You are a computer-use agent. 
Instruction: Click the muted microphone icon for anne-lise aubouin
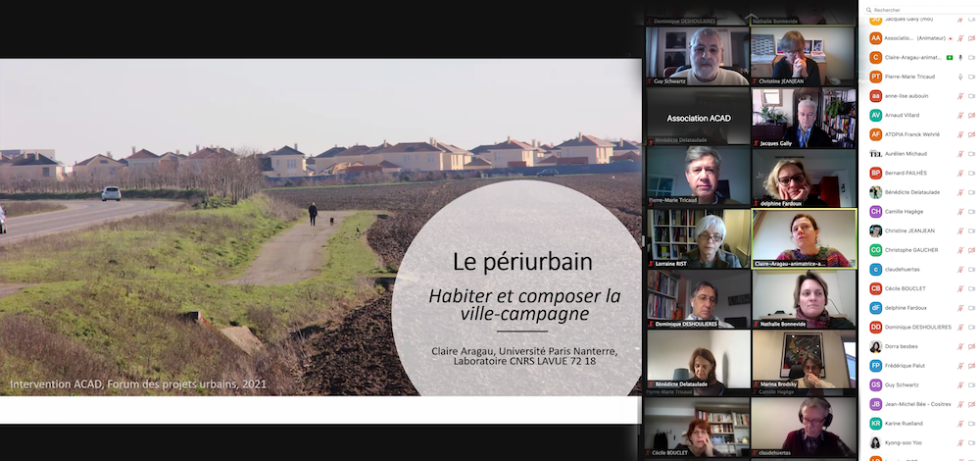[x=960, y=96]
